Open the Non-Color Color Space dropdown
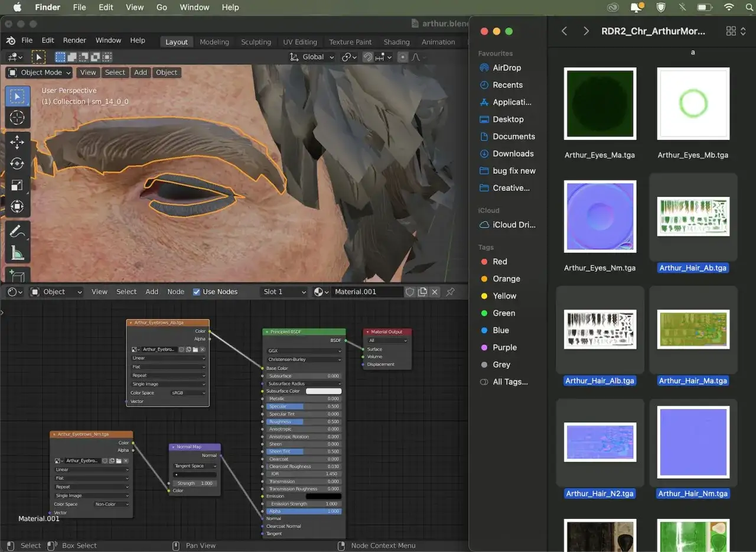The height and width of the screenshot is (552, 756). point(112,504)
